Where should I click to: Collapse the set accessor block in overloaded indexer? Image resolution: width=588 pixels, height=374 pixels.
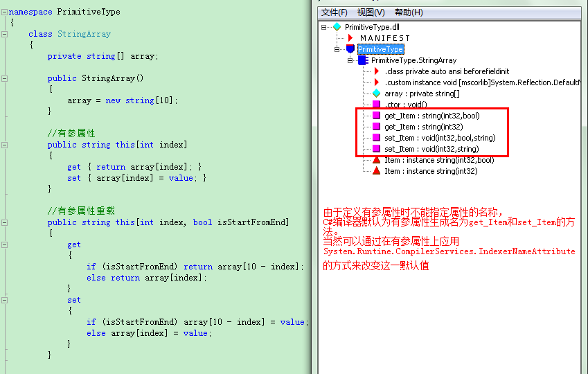4,300
